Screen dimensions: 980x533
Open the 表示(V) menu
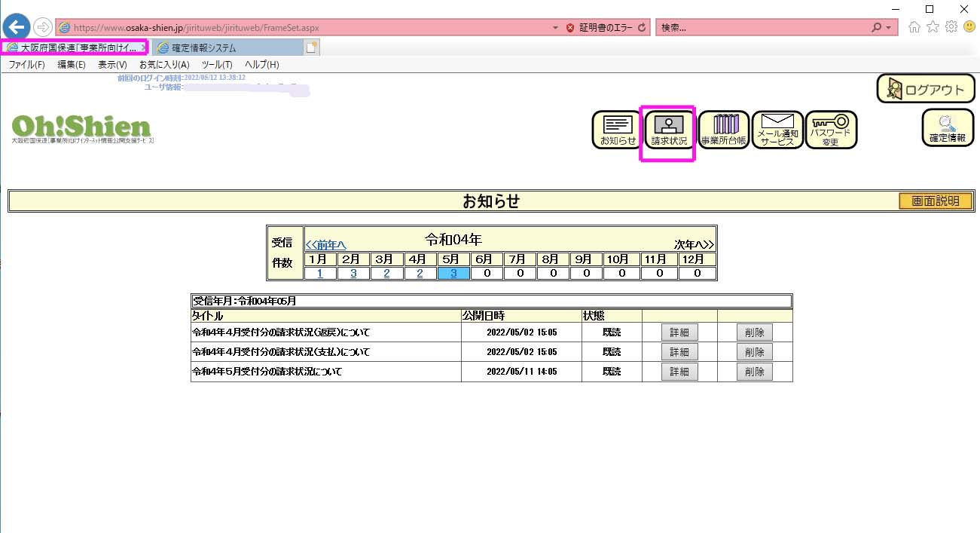[x=112, y=65]
